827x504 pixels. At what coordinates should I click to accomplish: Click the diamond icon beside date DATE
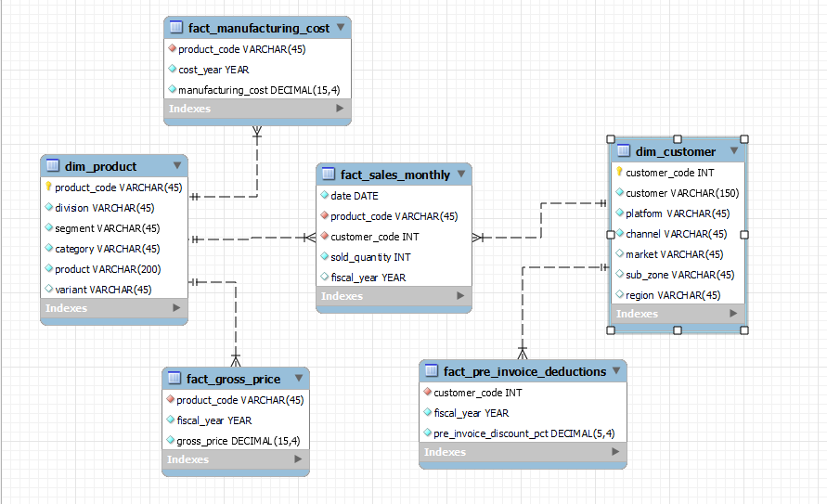(x=324, y=195)
